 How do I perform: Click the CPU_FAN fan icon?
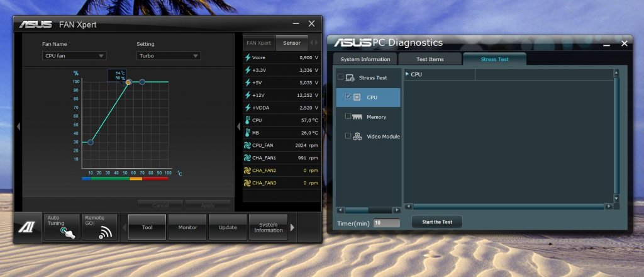click(247, 145)
